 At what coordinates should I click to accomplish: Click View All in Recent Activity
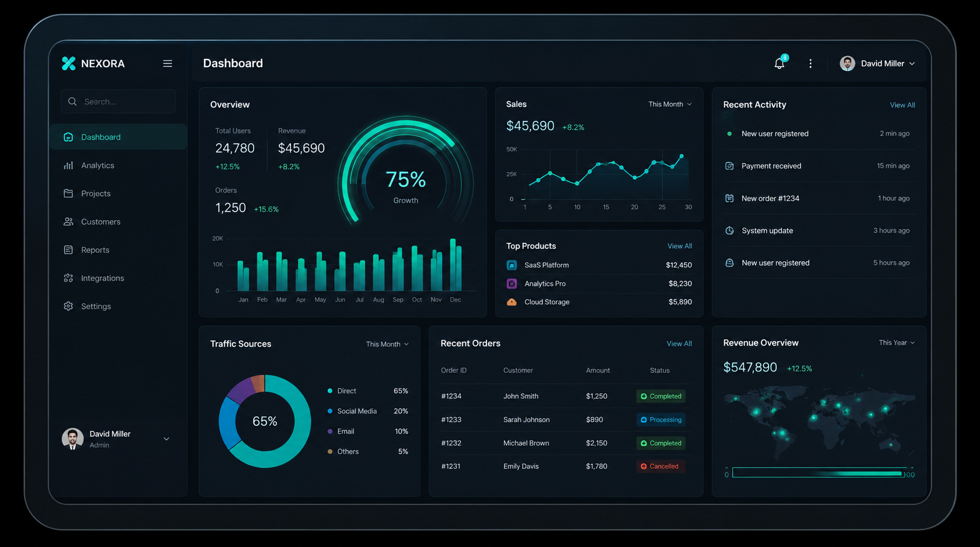902,105
